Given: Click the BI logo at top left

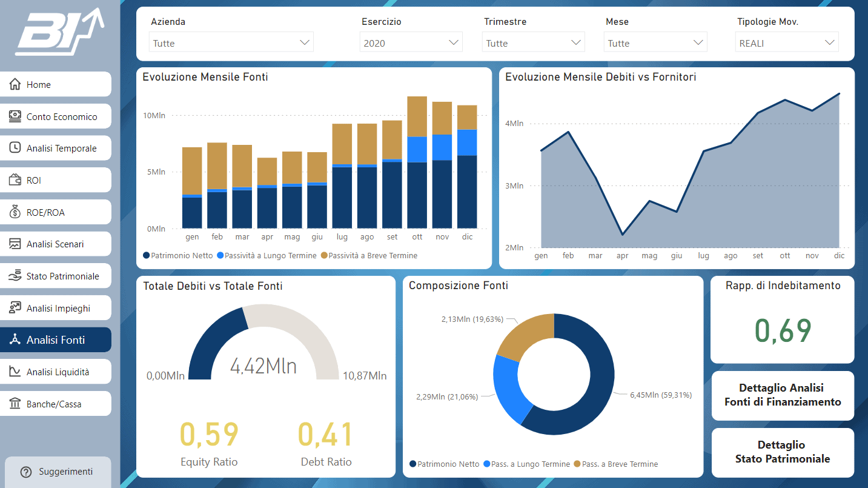Looking at the screenshot, I should (x=59, y=32).
